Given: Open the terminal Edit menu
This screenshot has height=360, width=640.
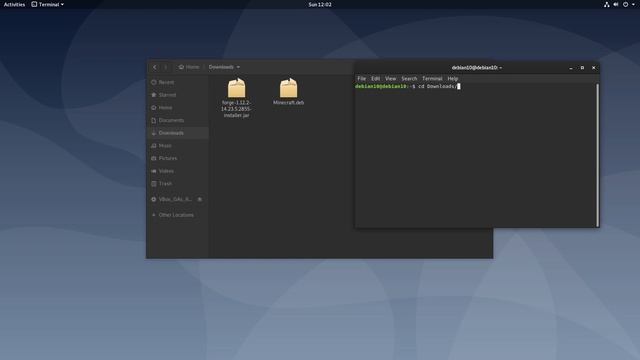Looking at the screenshot, I should (376, 78).
